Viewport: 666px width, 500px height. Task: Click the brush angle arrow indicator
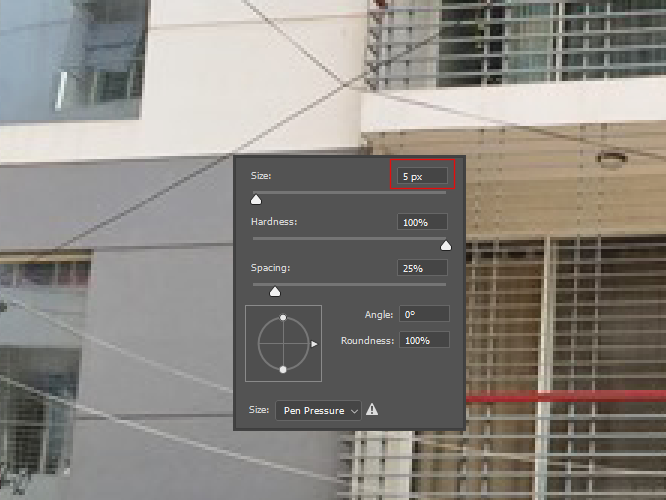click(x=314, y=344)
